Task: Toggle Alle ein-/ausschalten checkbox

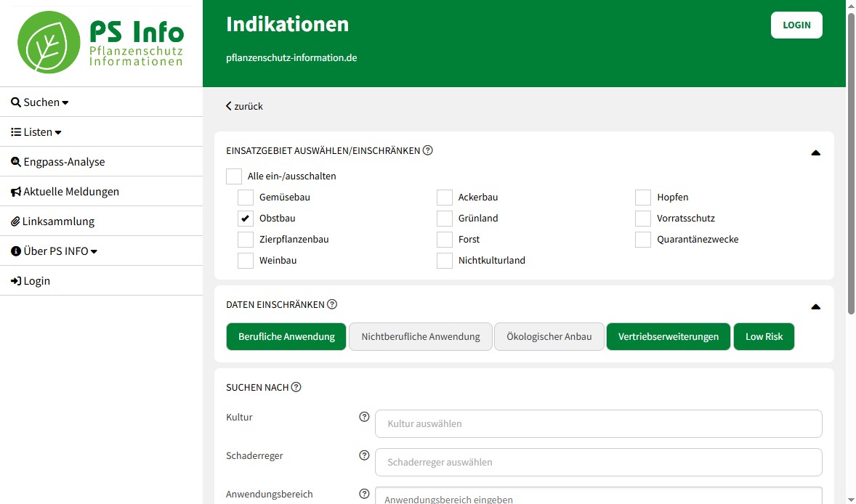Action: coord(234,176)
